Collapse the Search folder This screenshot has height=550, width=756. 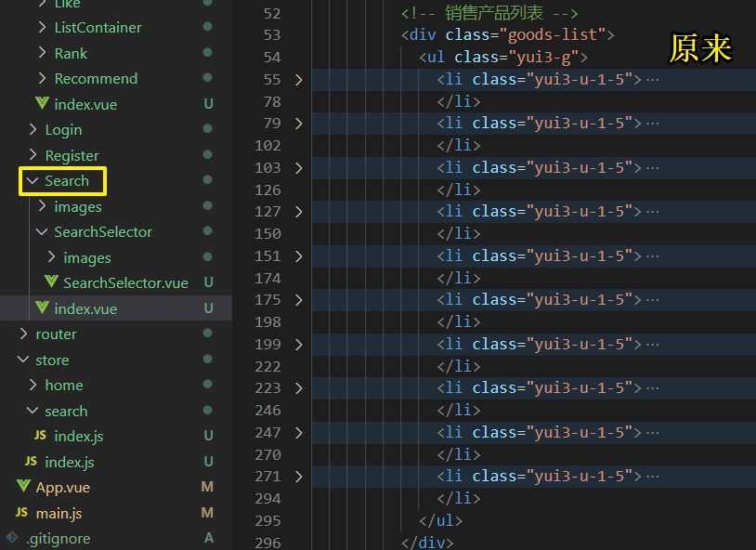[x=33, y=180]
